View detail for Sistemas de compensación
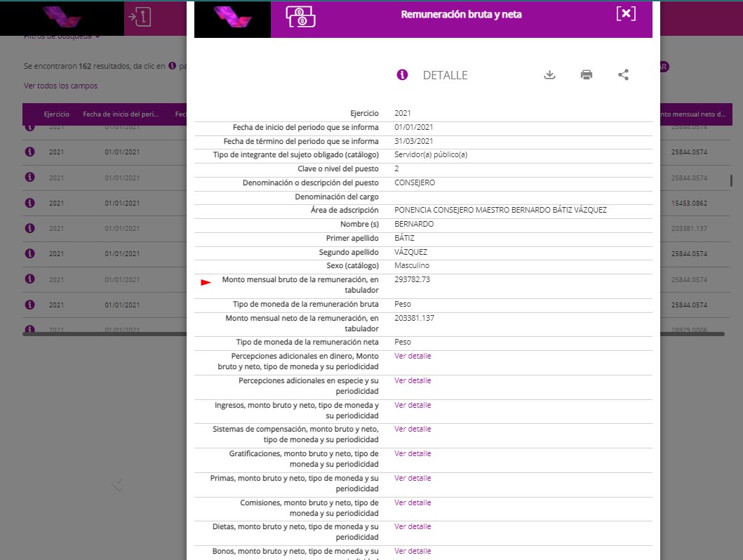 [x=413, y=429]
